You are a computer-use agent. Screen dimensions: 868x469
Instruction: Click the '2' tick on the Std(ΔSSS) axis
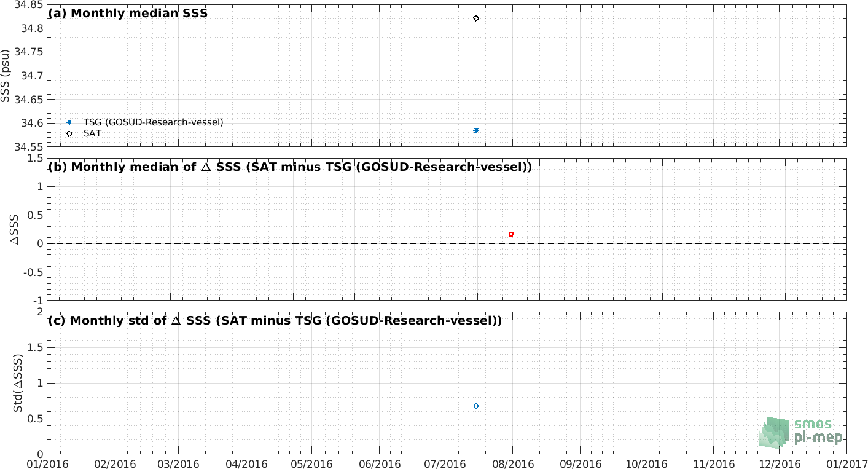point(41,312)
